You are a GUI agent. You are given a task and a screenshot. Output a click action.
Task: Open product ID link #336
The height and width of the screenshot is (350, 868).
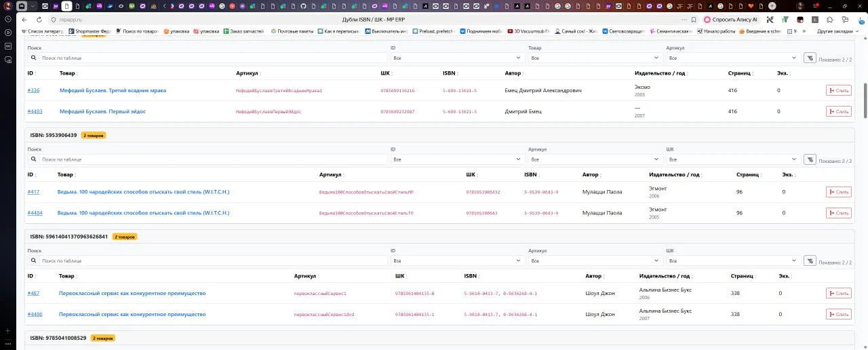coord(33,90)
